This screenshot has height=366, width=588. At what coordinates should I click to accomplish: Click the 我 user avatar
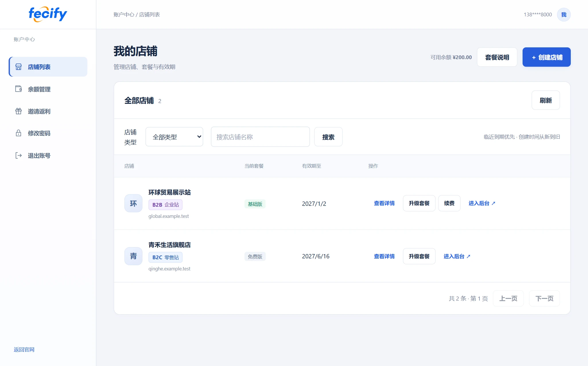click(564, 15)
